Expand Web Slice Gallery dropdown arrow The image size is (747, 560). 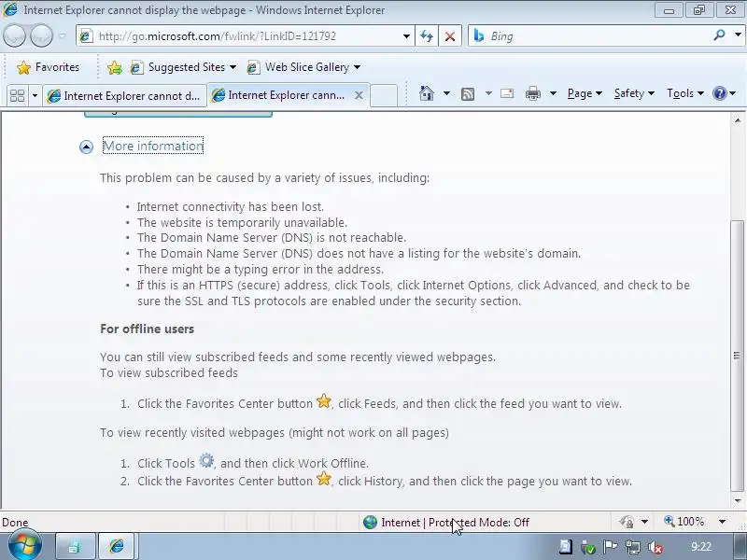coord(358,67)
